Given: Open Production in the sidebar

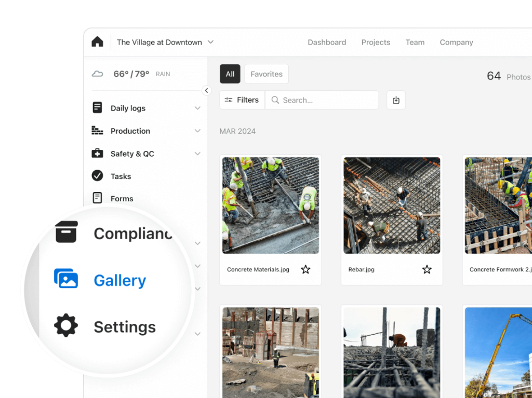Looking at the screenshot, I should (130, 131).
